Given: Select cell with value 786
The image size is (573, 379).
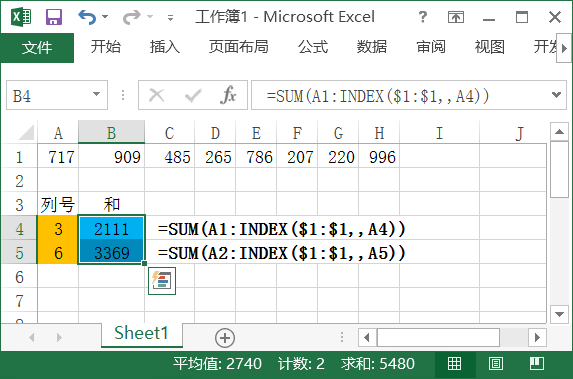Looking at the screenshot, I should (256, 157).
